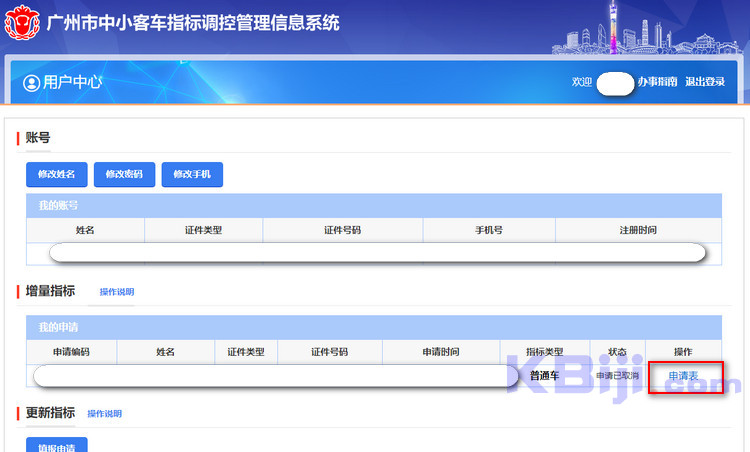The height and width of the screenshot is (452, 750).
Task: Click the site title 广州市中小客车指标调控管理信息系统
Action: click(193, 22)
